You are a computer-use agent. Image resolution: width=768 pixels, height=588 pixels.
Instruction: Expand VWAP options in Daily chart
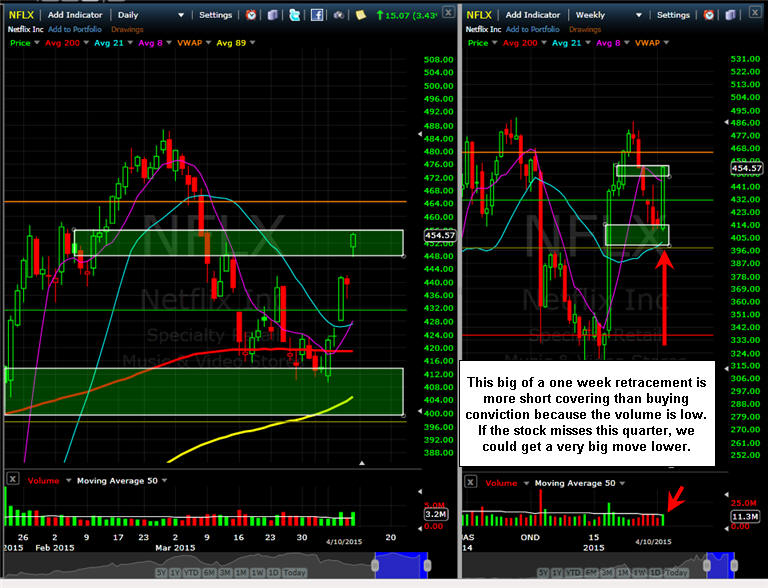click(208, 43)
